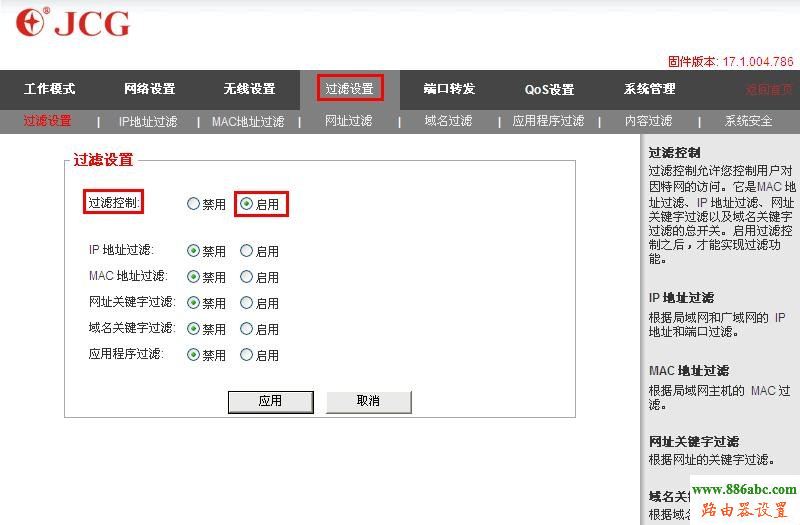Set 应用程序过滤 to 禁用
This screenshot has width=800, height=525.
point(193,355)
